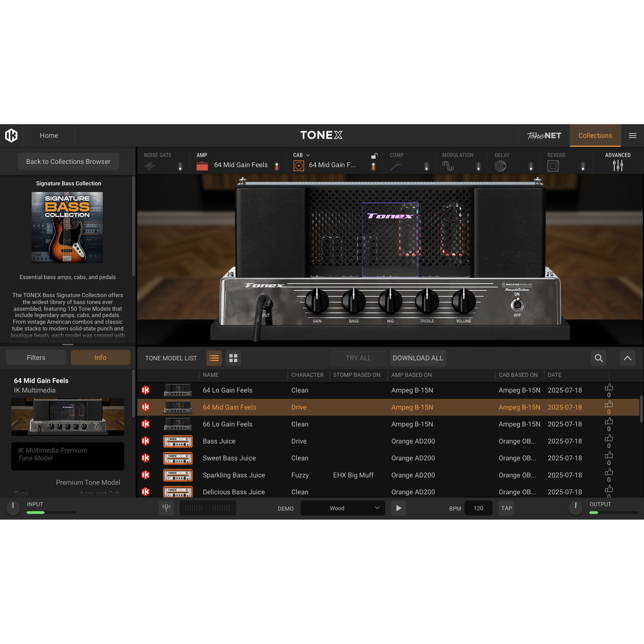The height and width of the screenshot is (644, 644).
Task: Expand the CAB dropdown arrow
Action: 308,155
